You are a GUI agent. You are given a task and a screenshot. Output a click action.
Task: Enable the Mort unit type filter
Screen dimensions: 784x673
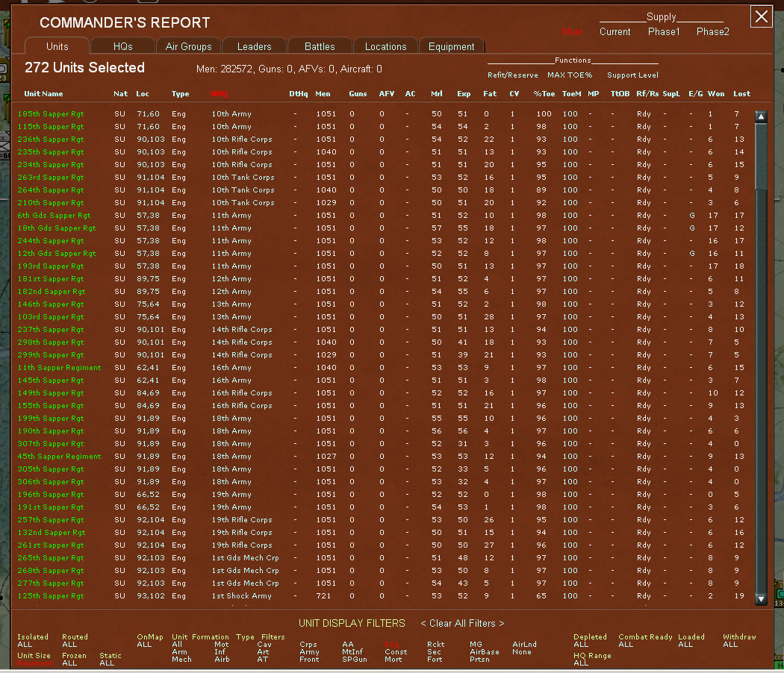pyautogui.click(x=393, y=660)
